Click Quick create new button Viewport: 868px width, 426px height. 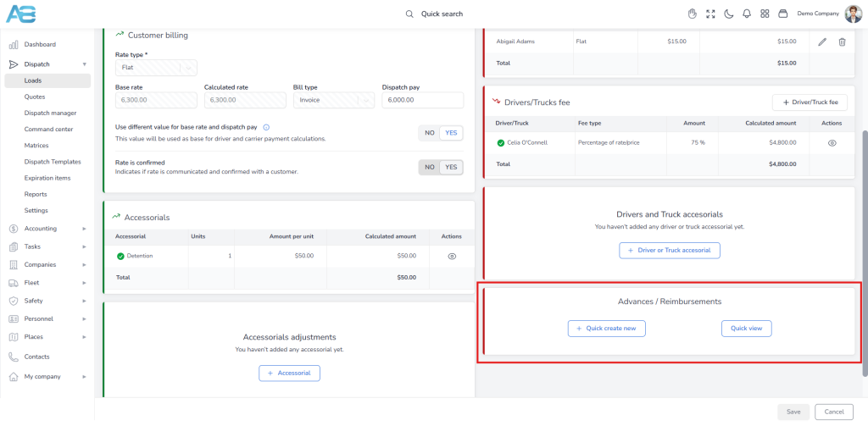(x=607, y=328)
